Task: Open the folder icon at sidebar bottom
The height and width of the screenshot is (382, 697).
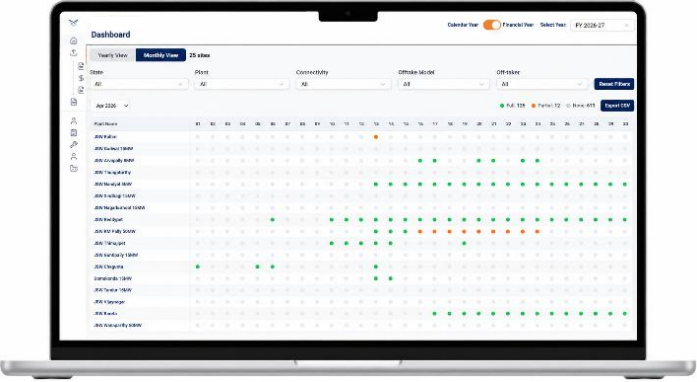Action: (74, 169)
